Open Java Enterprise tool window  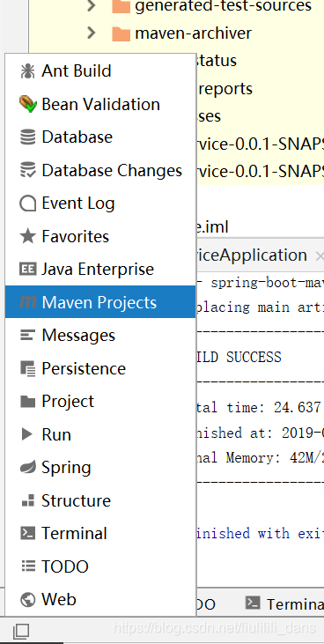click(x=100, y=270)
